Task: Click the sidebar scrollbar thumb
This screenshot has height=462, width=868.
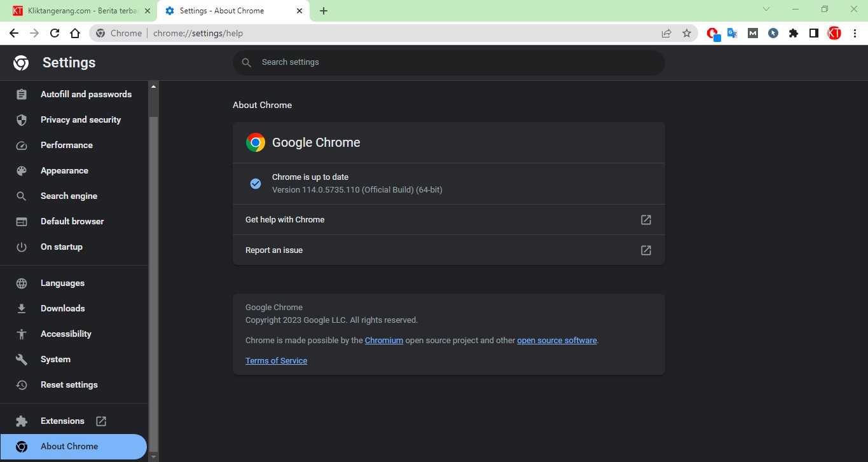Action: coord(153,284)
